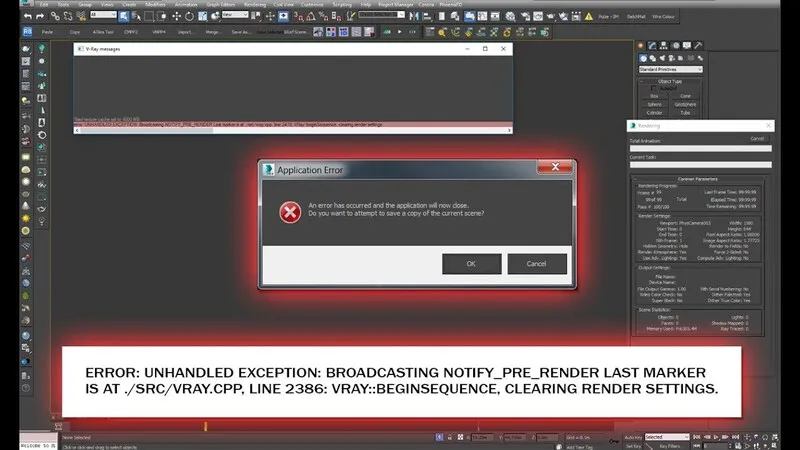Switch to the Modify command panel tab
The height and width of the screenshot is (450, 800).
pos(652,45)
